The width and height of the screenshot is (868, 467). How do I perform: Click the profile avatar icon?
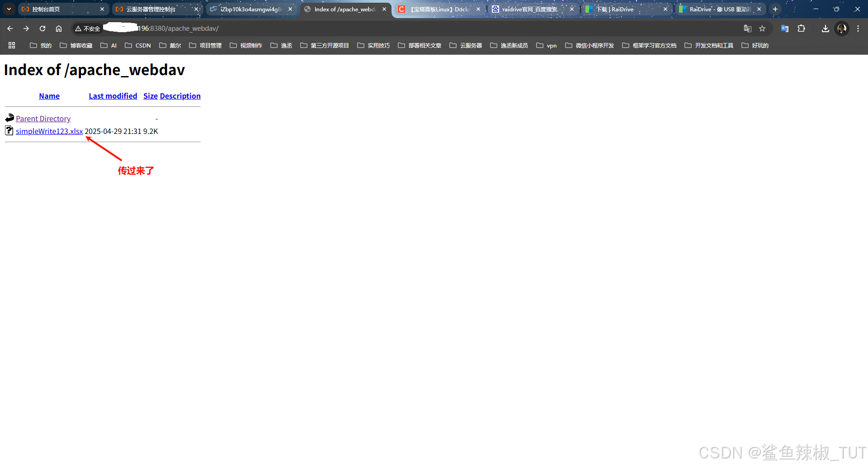click(841, 28)
